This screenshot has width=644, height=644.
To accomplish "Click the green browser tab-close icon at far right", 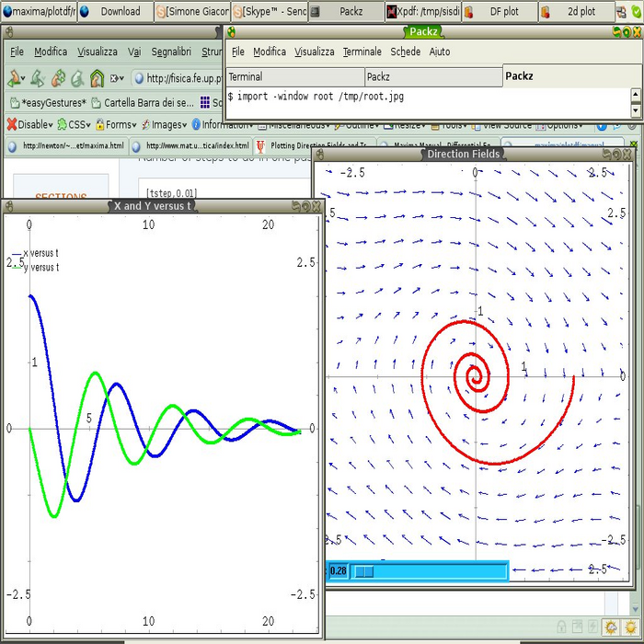I will tap(634, 144).
